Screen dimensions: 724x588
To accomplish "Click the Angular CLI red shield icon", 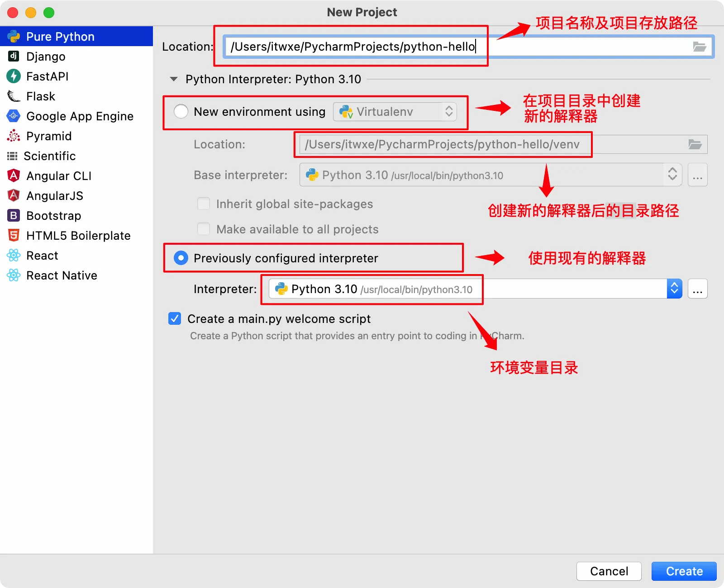I will pos(14,175).
